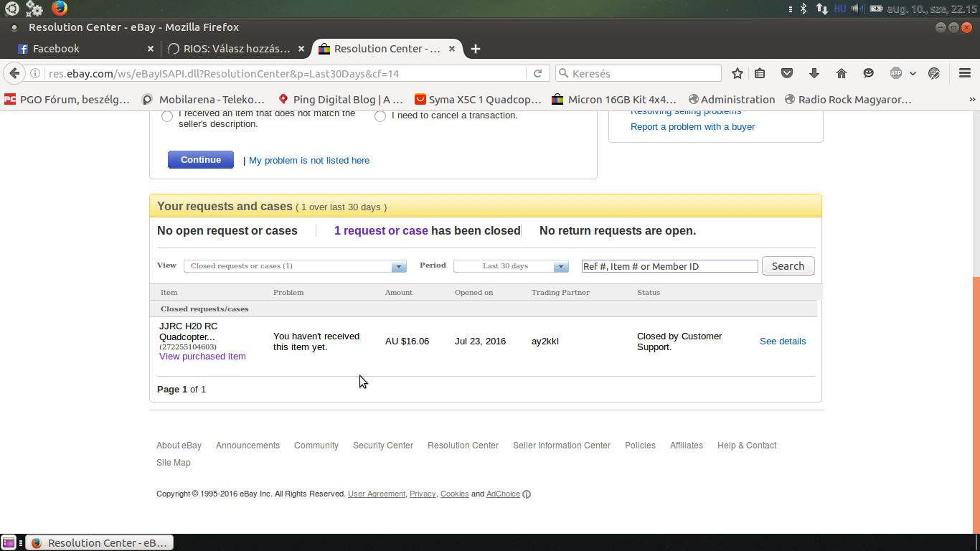
Task: Open Ping Digital Blog bookmark
Action: [341, 100]
